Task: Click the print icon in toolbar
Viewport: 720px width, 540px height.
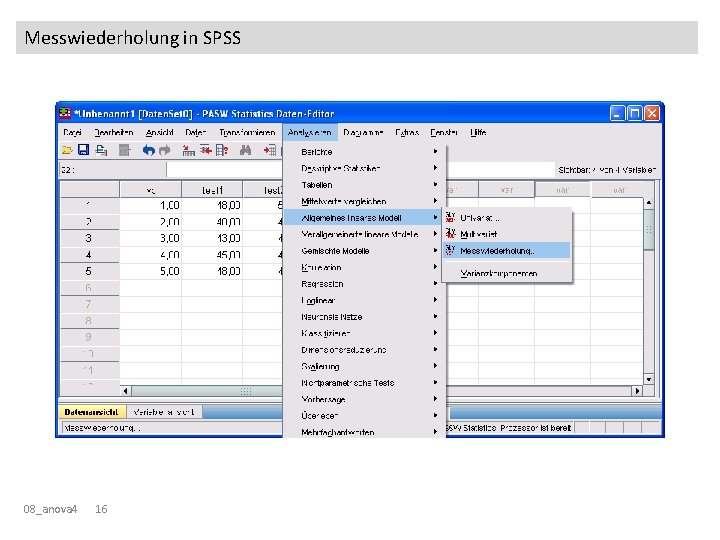Action: (x=101, y=150)
